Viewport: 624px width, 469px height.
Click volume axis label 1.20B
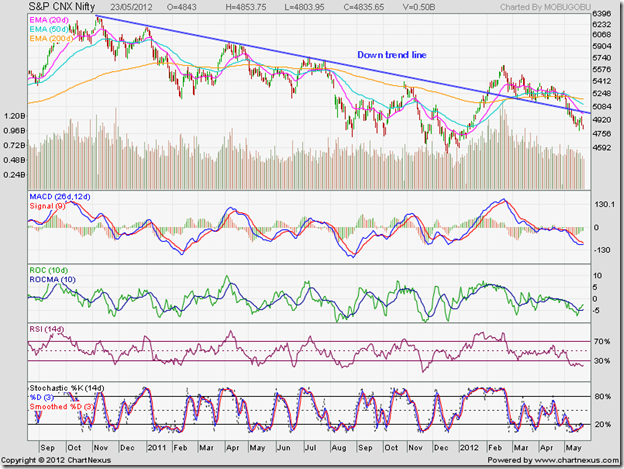click(x=14, y=116)
